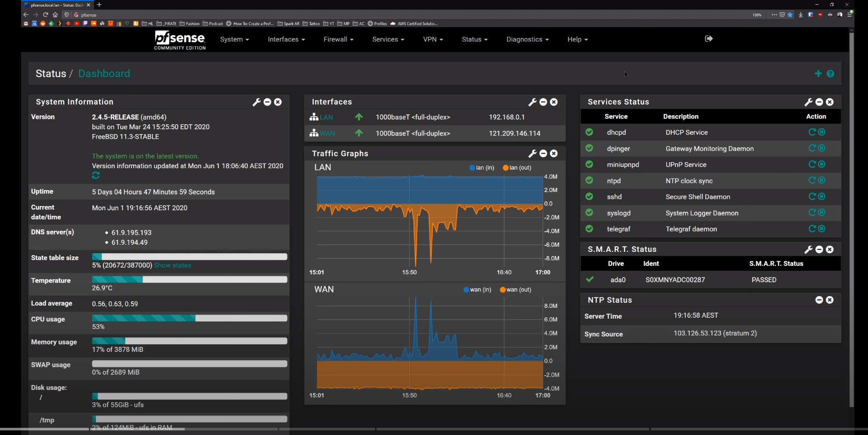Screen dimensions: 868x435
Task: Close the NTP Status widget
Action: pos(830,300)
